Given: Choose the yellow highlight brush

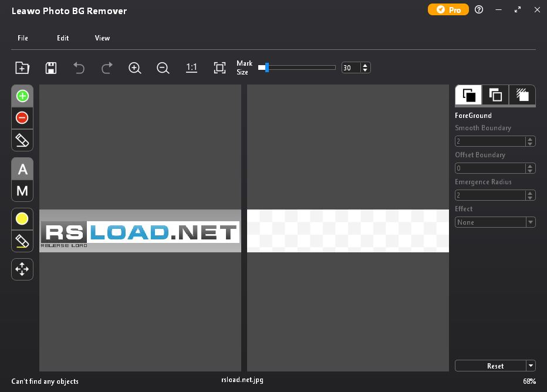Looking at the screenshot, I should (x=22, y=219).
